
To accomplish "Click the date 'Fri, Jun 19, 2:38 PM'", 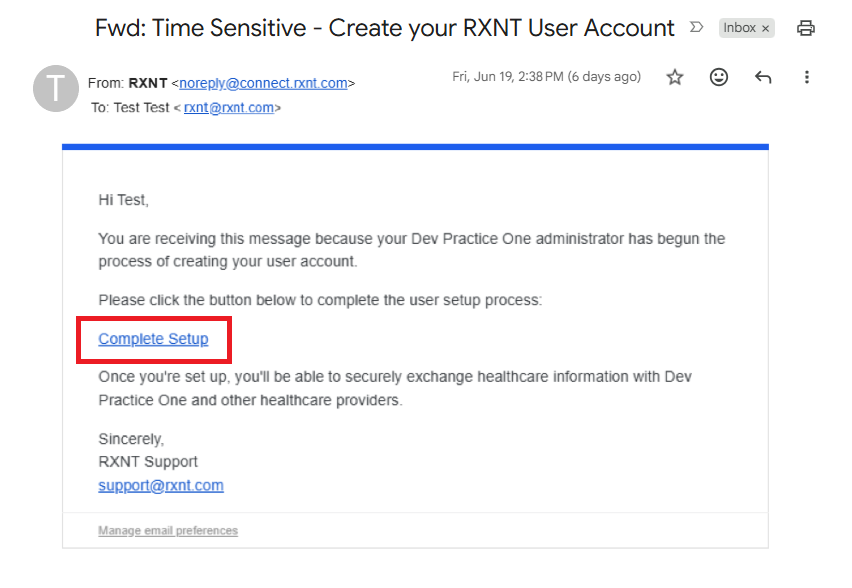I will pos(508,77).
